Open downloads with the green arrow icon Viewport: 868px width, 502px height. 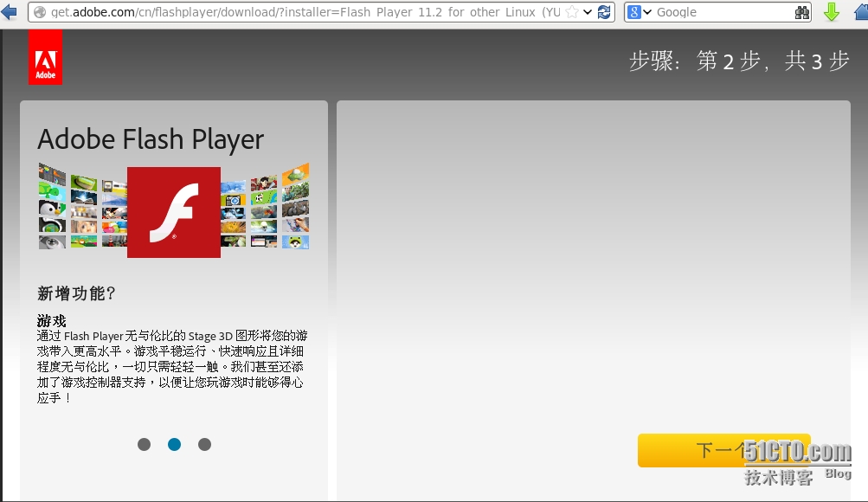(832, 11)
